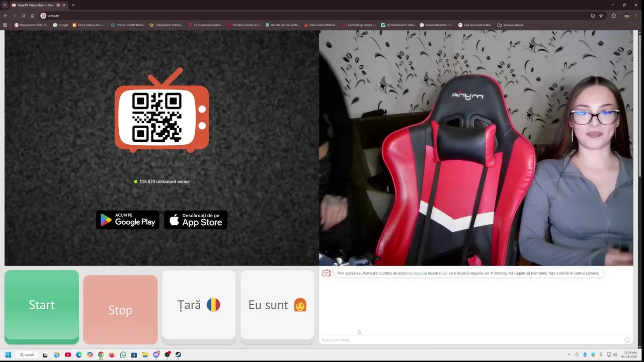
Task: Click the browser Home button
Action: (32, 16)
